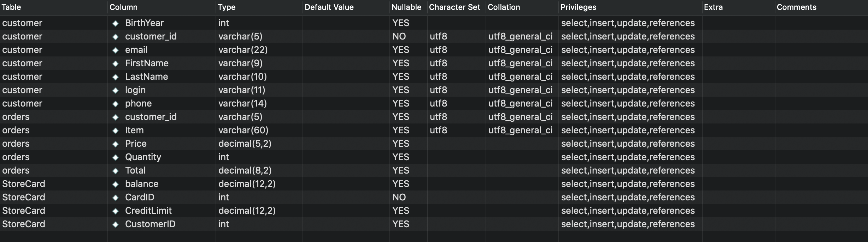Select the diamond icon beside FirstName

pyautogui.click(x=115, y=63)
